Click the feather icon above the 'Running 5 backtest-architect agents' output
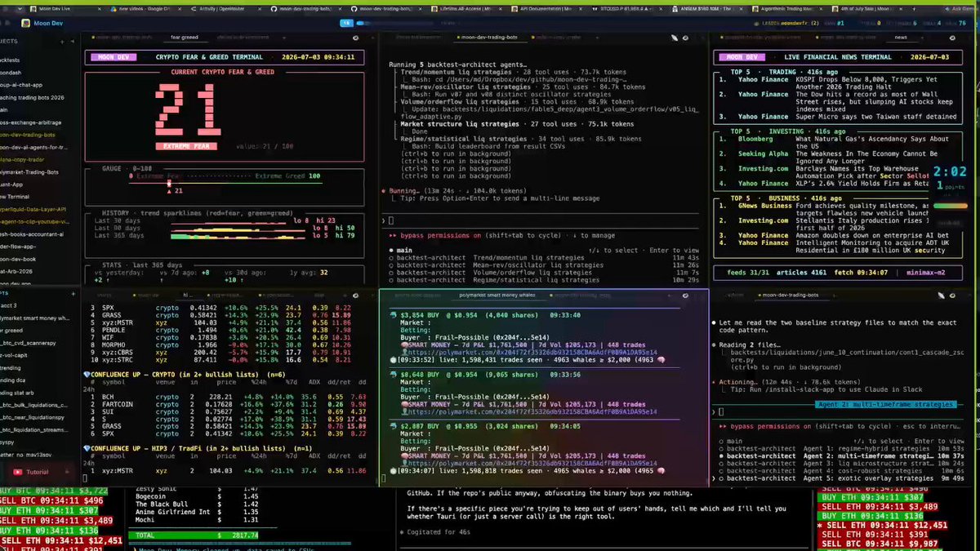 point(673,38)
